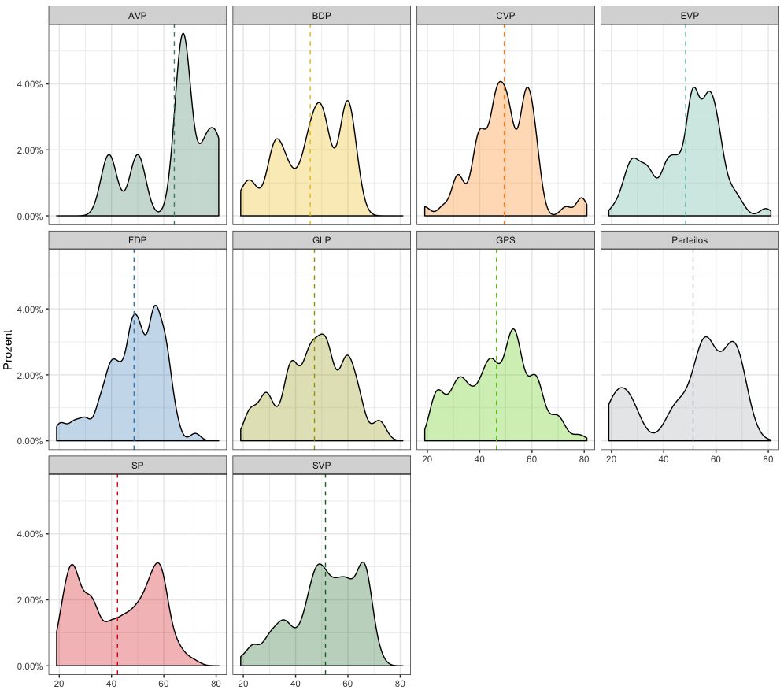784x690 pixels.
Task: Click the BDP facet header strip
Action: click(x=321, y=15)
